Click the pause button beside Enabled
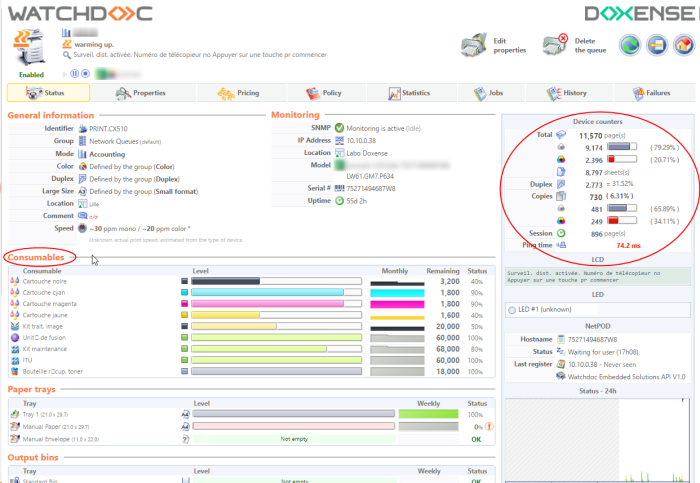Viewport: 700px width, 483px height. 73,74
